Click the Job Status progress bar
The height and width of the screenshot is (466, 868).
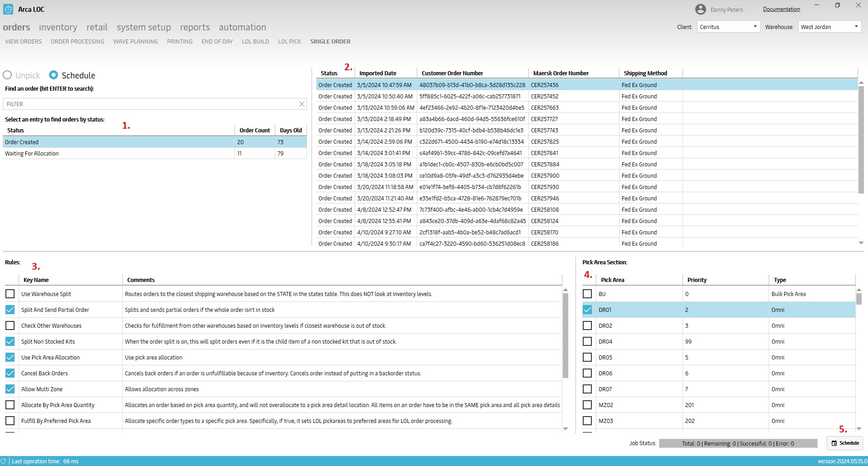point(738,443)
